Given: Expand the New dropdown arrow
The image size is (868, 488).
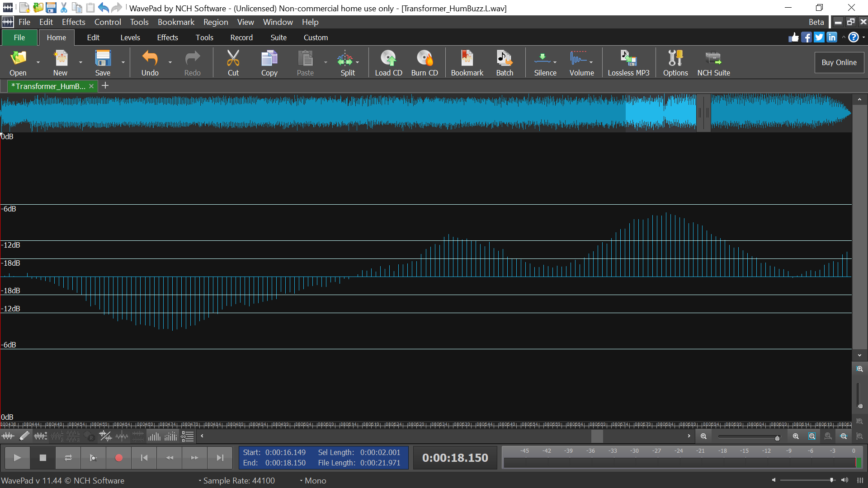Looking at the screenshot, I should (x=80, y=62).
